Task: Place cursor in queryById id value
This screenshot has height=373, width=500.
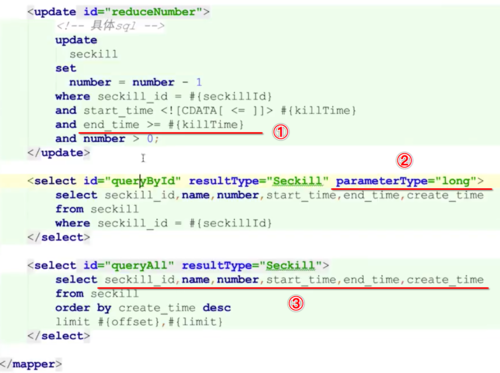Action: [x=143, y=181]
